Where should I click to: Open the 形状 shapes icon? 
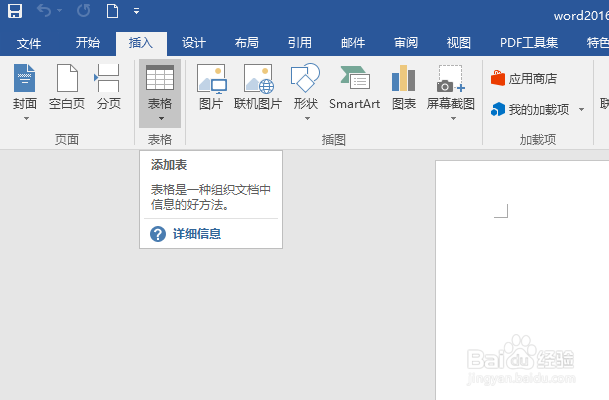pyautogui.click(x=305, y=78)
